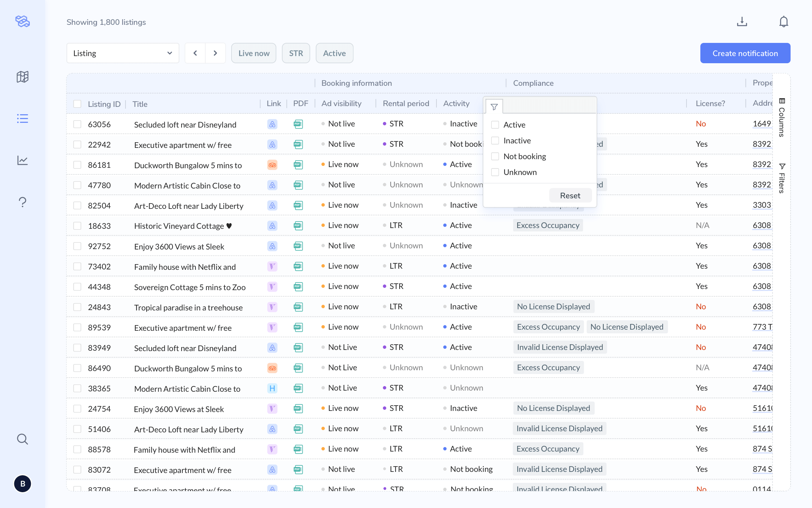This screenshot has width=812, height=508.
Task: Click the address link 6308 for Historic Vineyard Cottage
Action: click(x=762, y=225)
